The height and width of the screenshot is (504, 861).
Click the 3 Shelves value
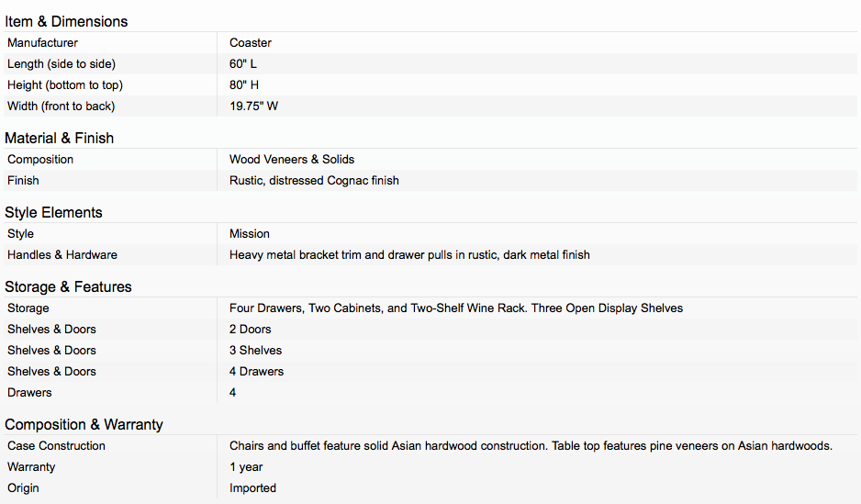coord(255,351)
